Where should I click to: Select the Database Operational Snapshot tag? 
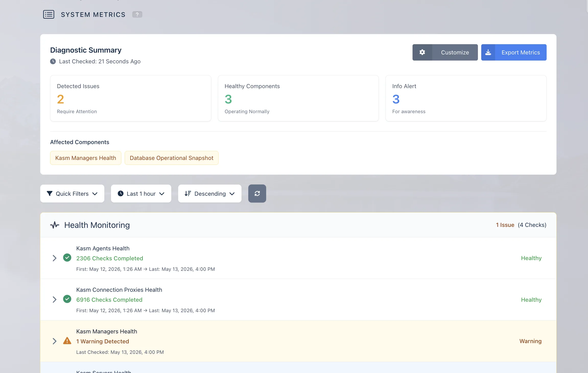point(171,158)
